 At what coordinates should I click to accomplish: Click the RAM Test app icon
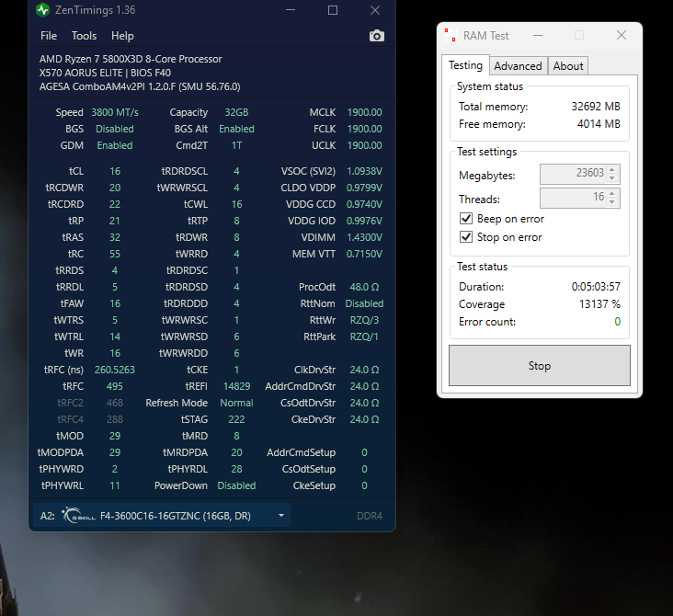(451, 35)
